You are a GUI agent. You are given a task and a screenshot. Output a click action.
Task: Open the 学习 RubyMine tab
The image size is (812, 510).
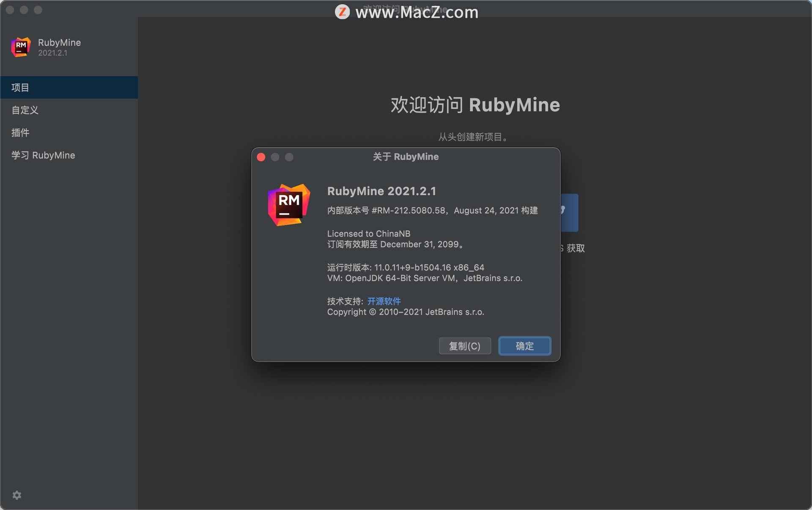click(69, 155)
